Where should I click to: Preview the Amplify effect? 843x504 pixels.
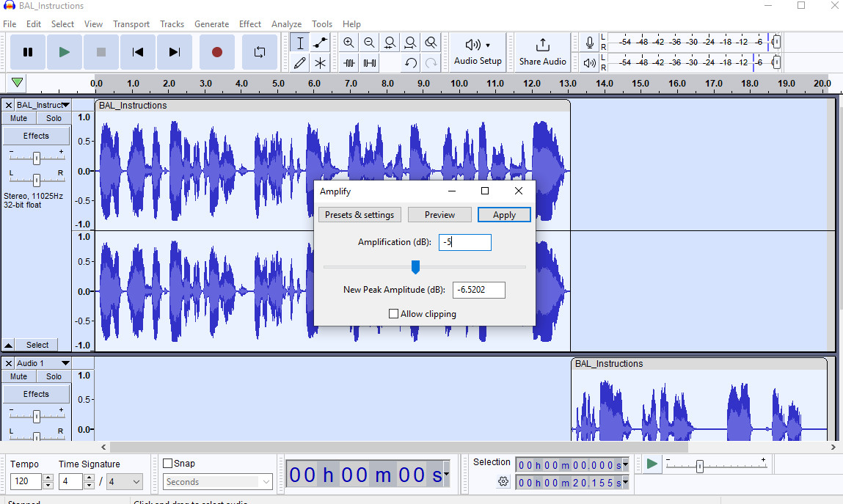point(439,214)
